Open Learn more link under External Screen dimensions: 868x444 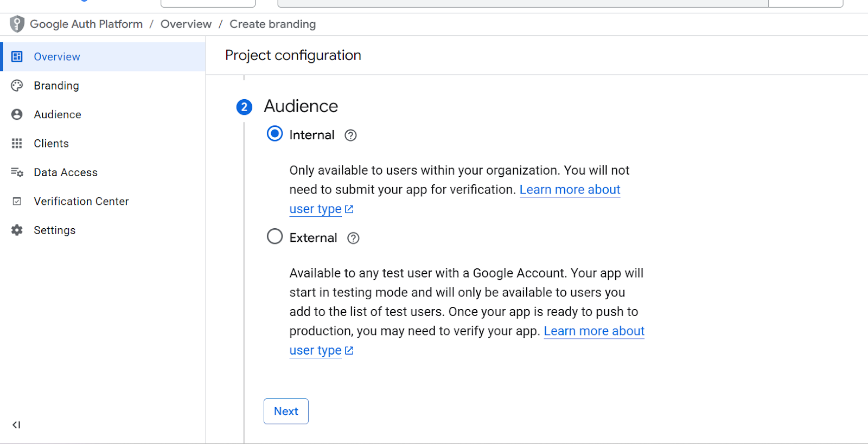click(594, 331)
